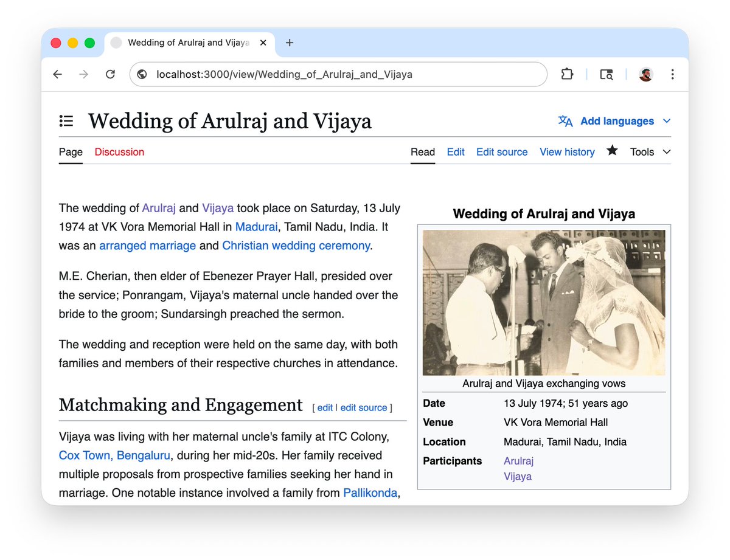Open the Christian wedding ceremony link
Viewport: 730px width, 560px height.
pyautogui.click(x=296, y=246)
